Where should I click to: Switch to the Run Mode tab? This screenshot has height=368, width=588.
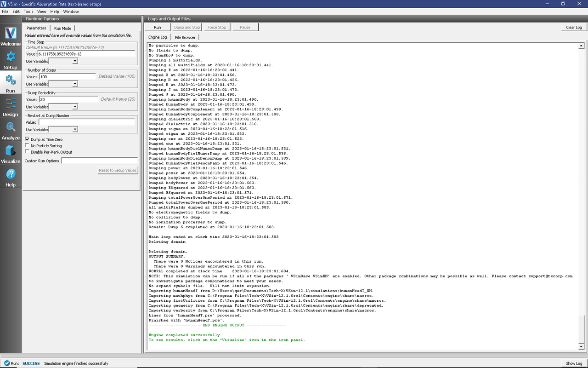pyautogui.click(x=63, y=28)
